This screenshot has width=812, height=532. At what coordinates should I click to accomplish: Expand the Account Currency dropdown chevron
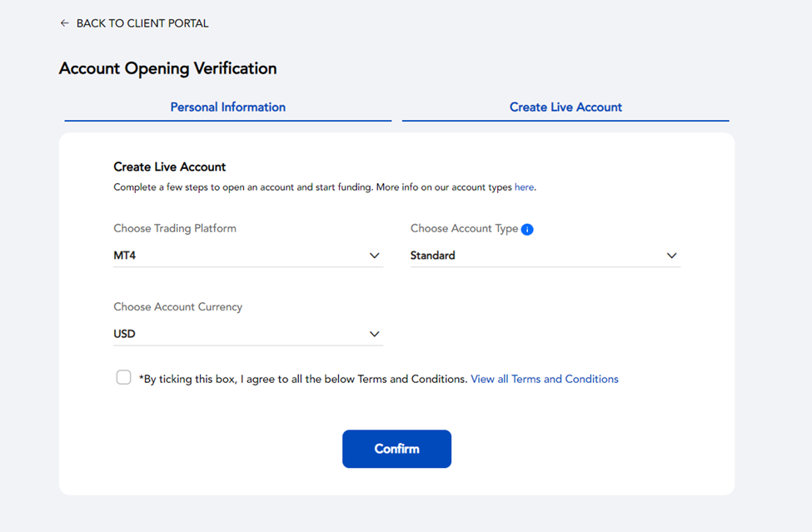click(x=375, y=335)
